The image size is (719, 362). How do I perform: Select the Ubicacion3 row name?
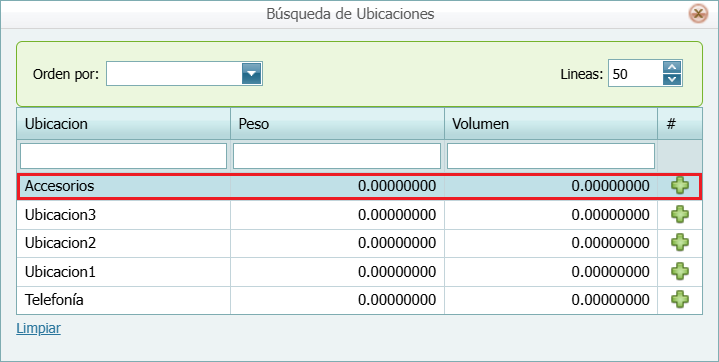[x=60, y=215]
